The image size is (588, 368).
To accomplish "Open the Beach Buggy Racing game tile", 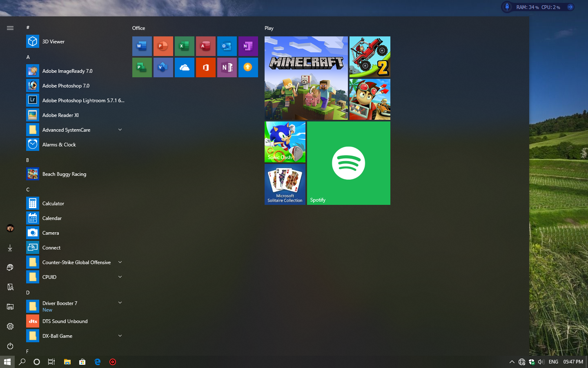I will click(370, 99).
